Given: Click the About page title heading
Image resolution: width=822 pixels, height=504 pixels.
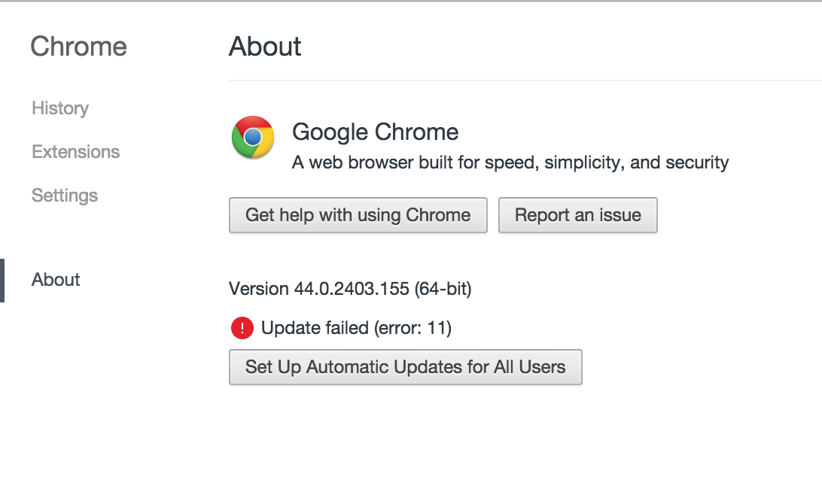Looking at the screenshot, I should tap(265, 46).
